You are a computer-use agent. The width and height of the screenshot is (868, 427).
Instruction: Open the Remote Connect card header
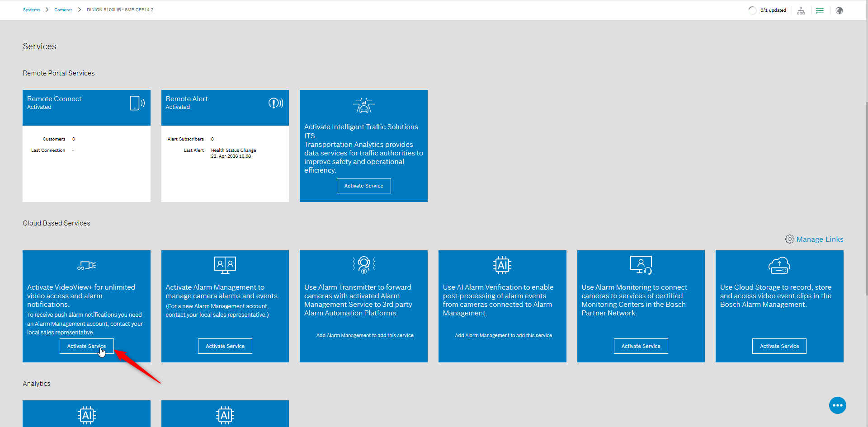[86, 108]
